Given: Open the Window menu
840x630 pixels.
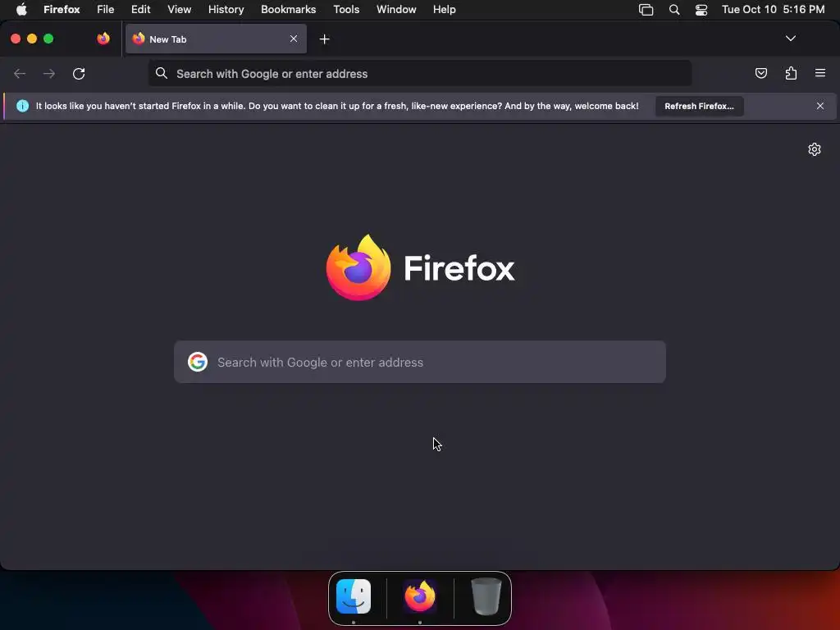Looking at the screenshot, I should pyautogui.click(x=396, y=9).
